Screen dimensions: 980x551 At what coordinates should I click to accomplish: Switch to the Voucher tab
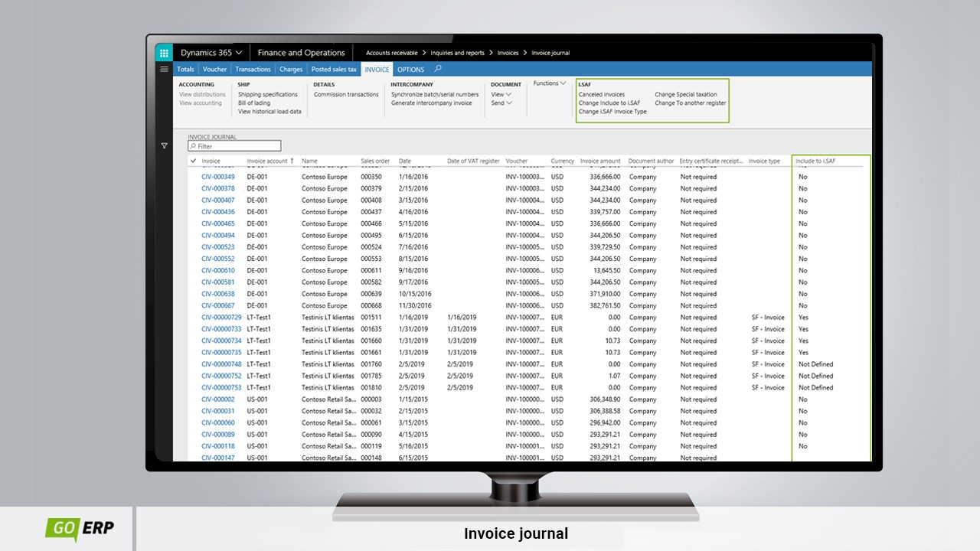click(x=214, y=69)
